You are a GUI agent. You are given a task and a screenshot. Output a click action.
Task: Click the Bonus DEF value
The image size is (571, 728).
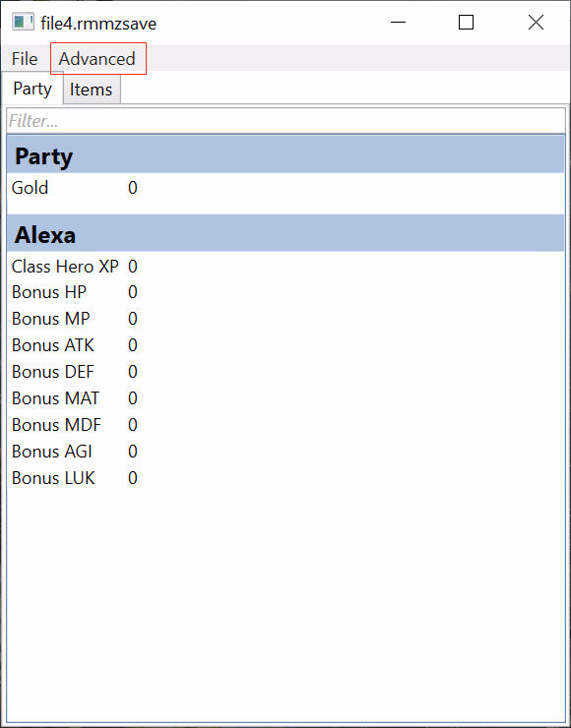coord(132,372)
